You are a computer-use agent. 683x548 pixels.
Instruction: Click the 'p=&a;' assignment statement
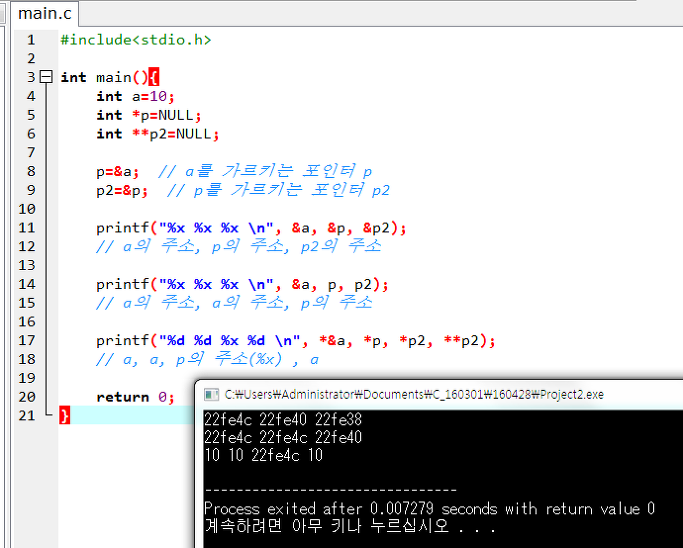point(118,172)
